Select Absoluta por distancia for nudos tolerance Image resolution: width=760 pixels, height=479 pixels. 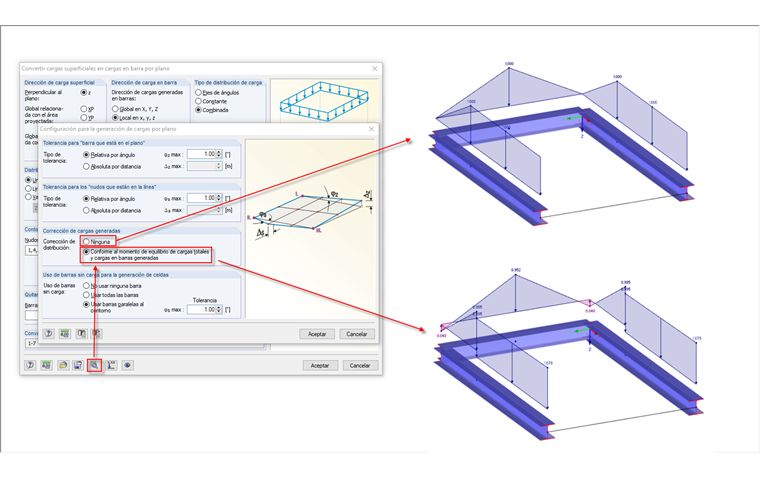coord(86,210)
